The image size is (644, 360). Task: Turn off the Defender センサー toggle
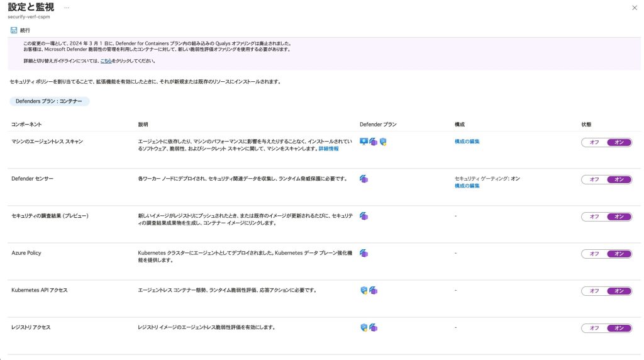594,179
